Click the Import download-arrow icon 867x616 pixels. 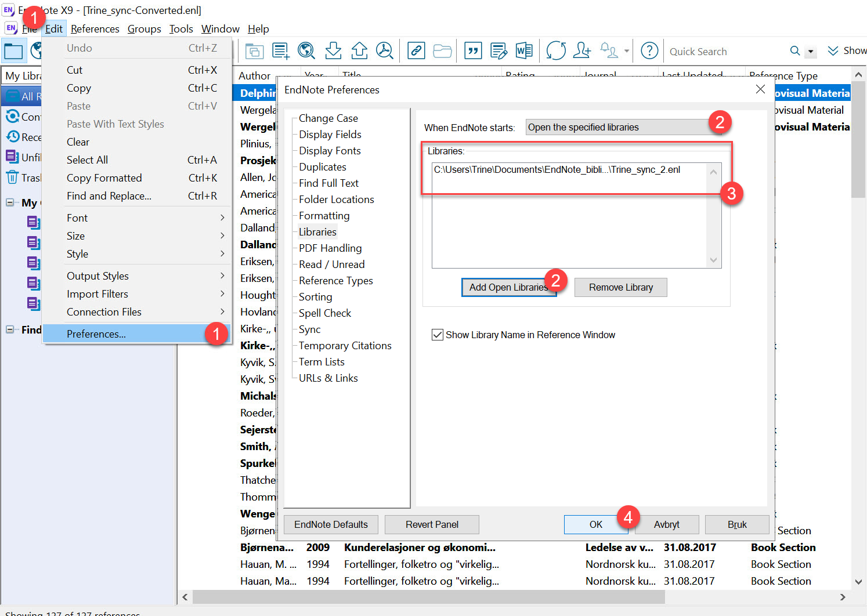333,51
